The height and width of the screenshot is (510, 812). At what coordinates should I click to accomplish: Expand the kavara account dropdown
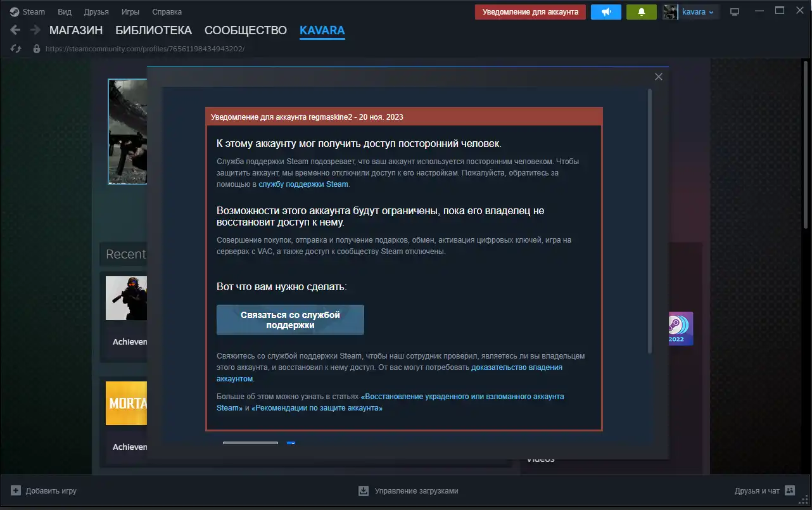click(699, 12)
